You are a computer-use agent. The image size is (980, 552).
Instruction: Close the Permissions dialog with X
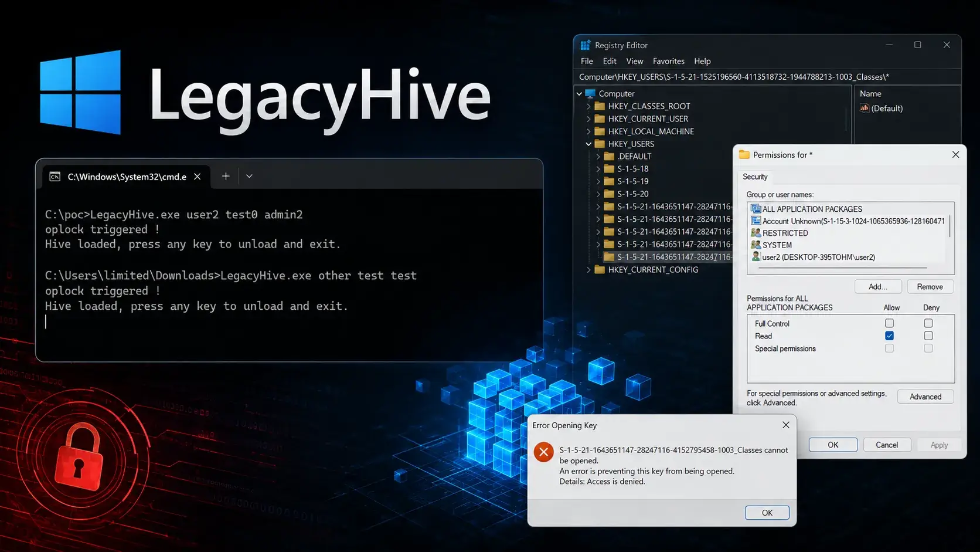pos(956,154)
